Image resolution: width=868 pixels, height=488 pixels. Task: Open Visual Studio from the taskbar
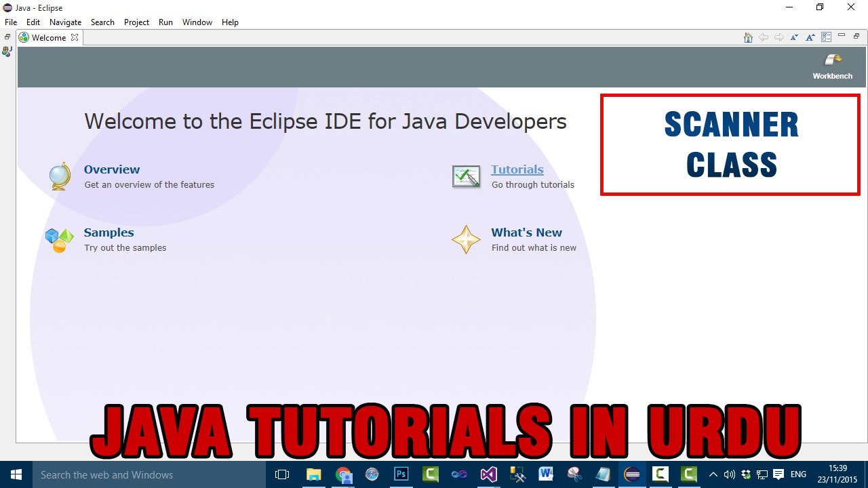488,474
